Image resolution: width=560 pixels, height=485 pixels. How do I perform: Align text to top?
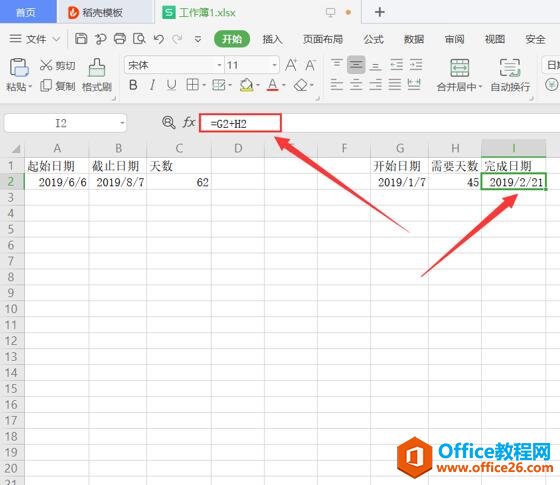(337, 65)
